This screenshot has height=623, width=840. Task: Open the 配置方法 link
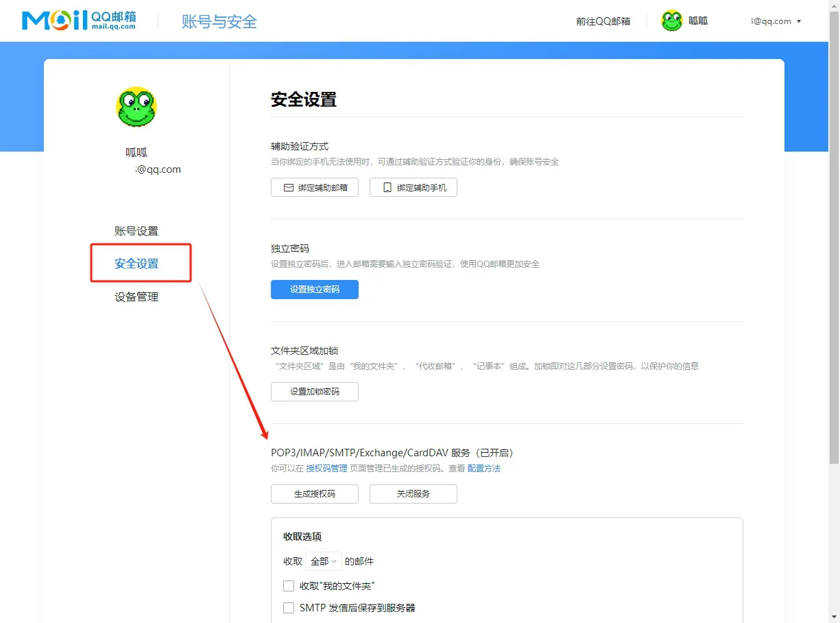(484, 469)
